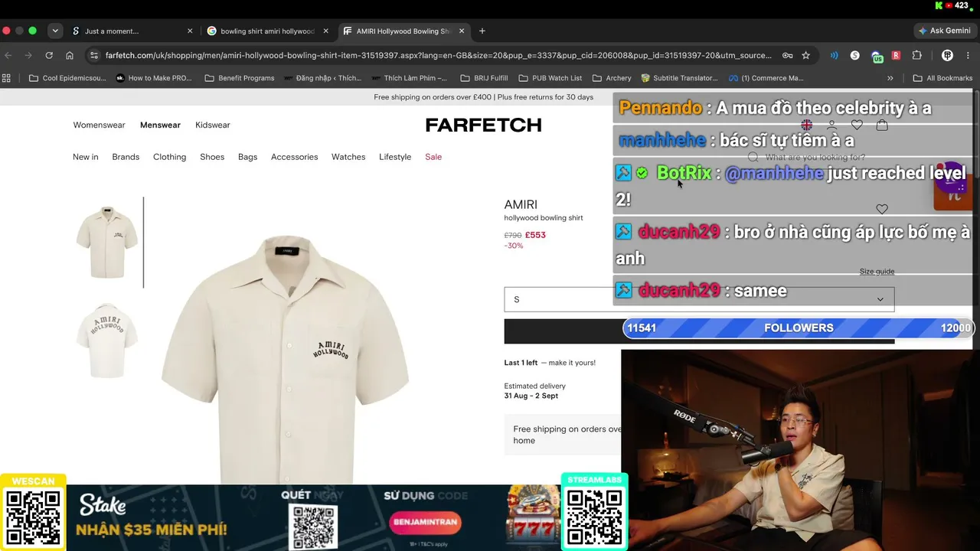Select the front view shirt thumbnail
980x551 pixels.
pos(107,242)
